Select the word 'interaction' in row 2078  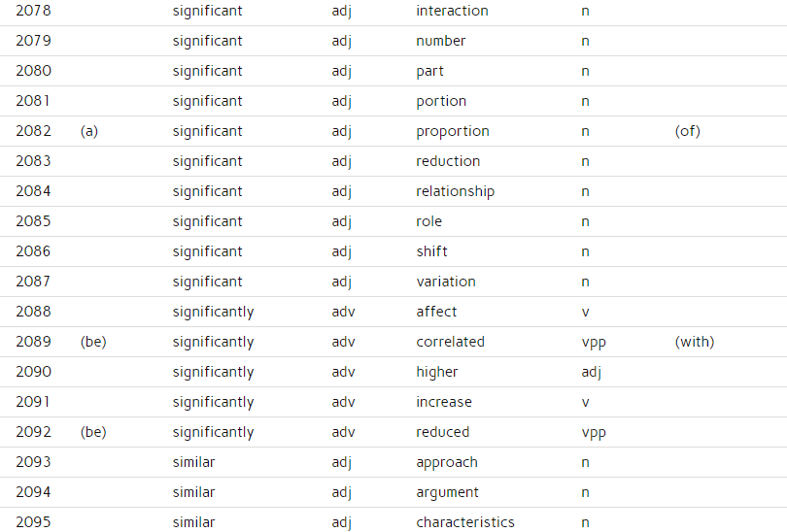(452, 11)
